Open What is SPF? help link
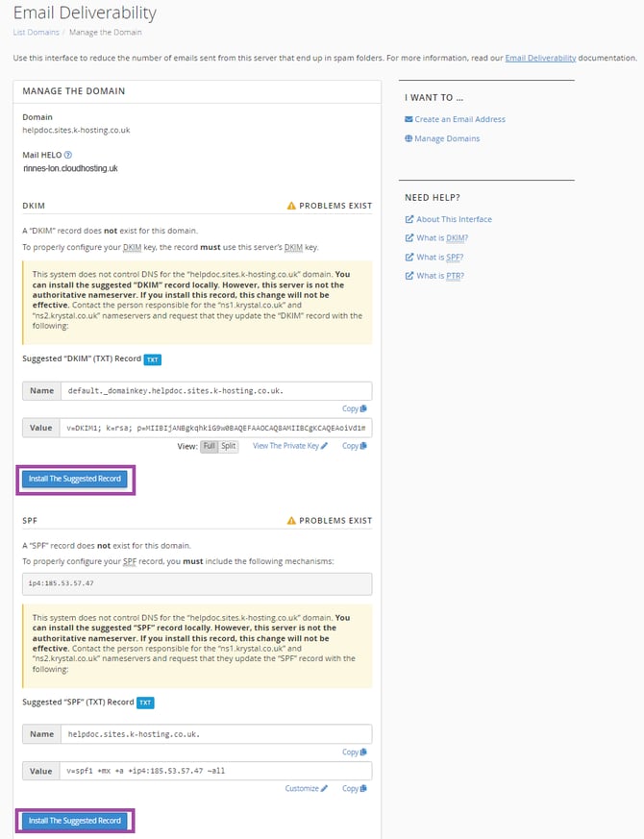The image size is (644, 839). [440, 258]
